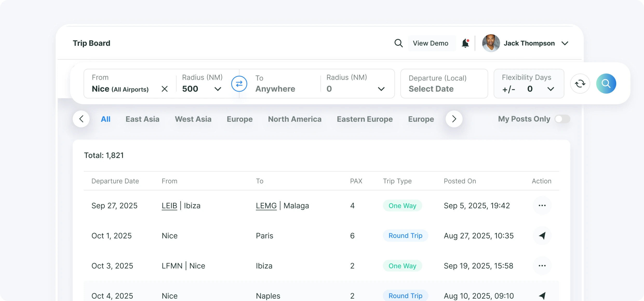
Task: Clear the Nice departure airport
Action: 165,89
